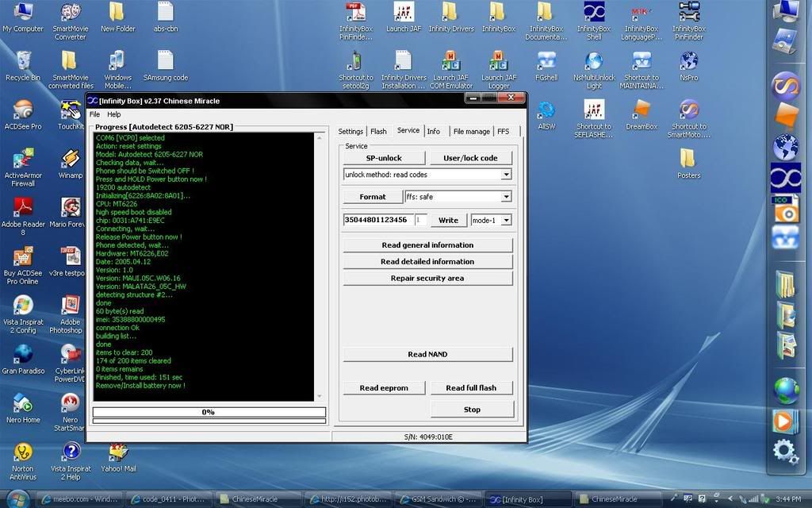The image size is (812, 508).
Task: Click the 3:44 PM system clock
Action: click(787, 499)
